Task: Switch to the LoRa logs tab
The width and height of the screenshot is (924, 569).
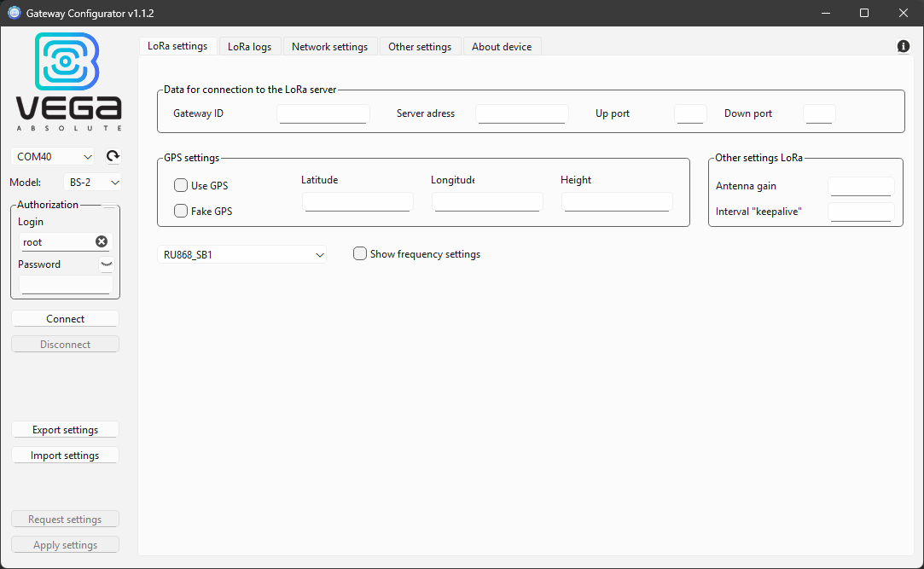Action: 249,46
